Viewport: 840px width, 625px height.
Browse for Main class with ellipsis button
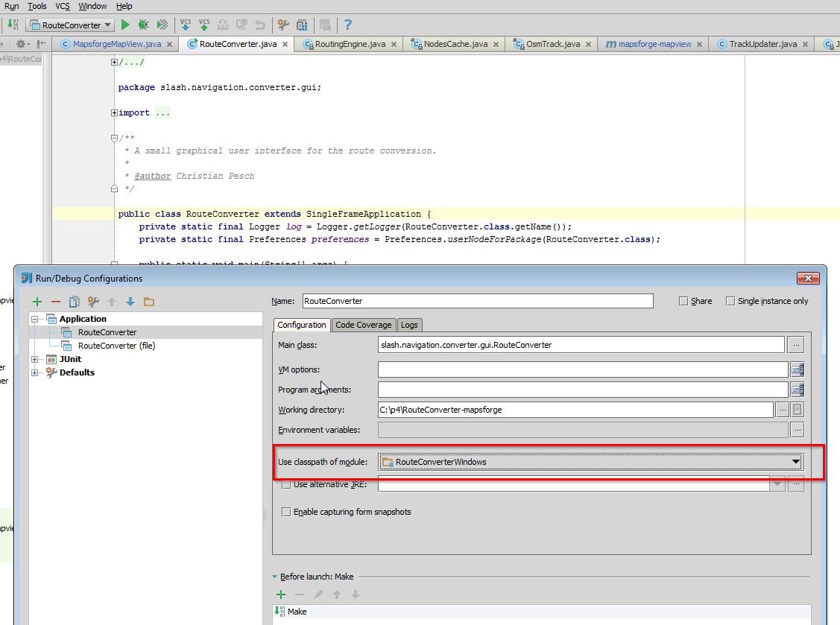[797, 345]
